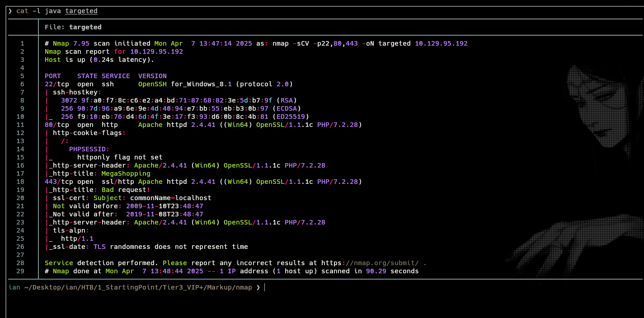The image size is (644, 318).
Task: Select the PHPSESSID cookie name
Action: click(89, 149)
